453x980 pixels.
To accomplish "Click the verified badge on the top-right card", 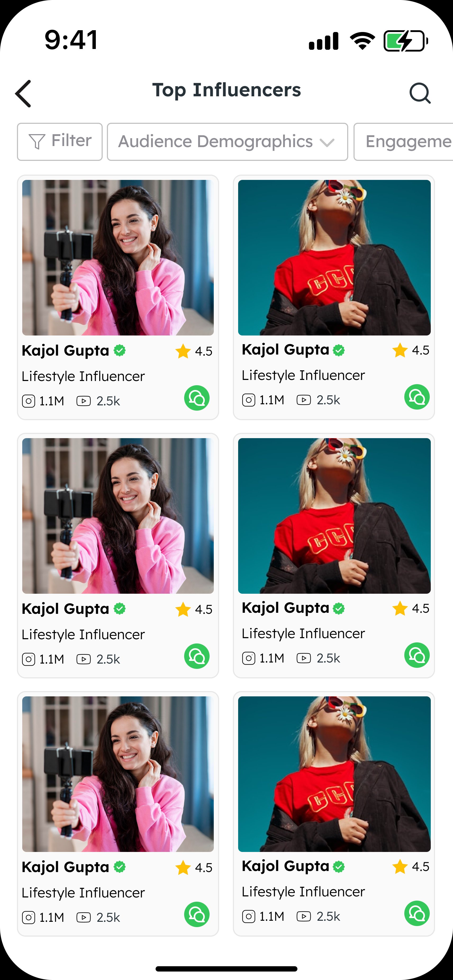I will (338, 350).
